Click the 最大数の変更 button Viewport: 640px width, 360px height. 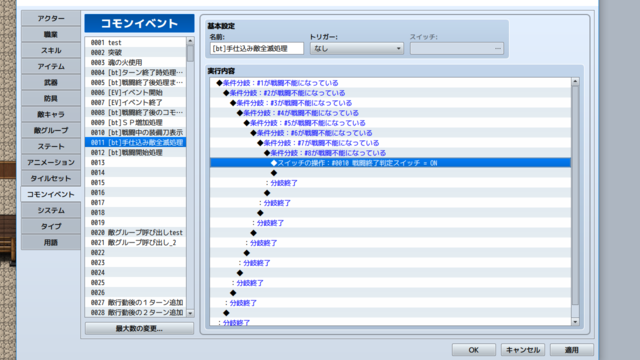point(139,329)
